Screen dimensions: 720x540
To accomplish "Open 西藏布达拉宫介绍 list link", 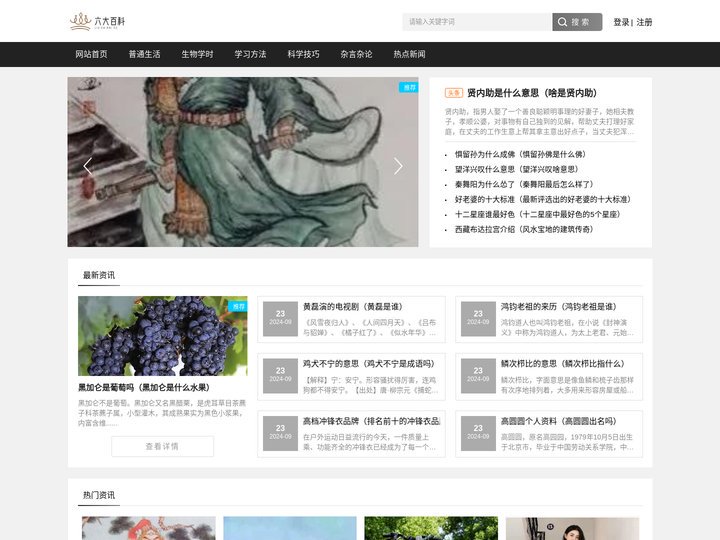I will pos(524,229).
